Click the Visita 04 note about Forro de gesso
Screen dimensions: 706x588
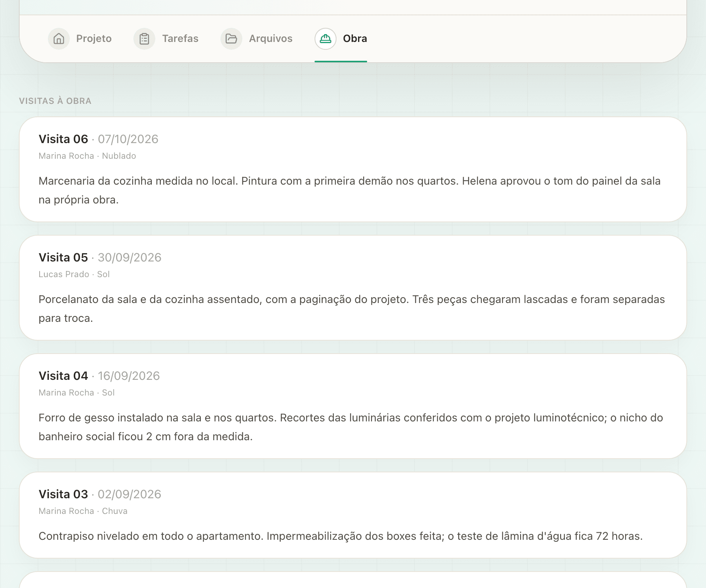(x=351, y=427)
